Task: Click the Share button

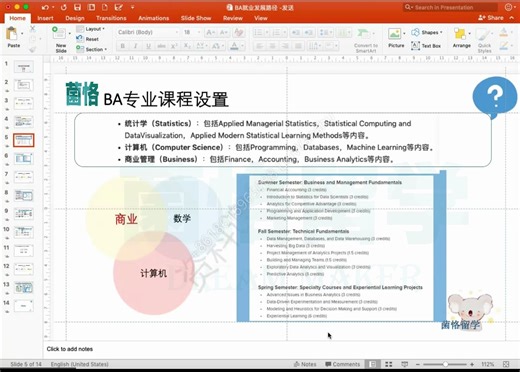Action: coord(491,18)
